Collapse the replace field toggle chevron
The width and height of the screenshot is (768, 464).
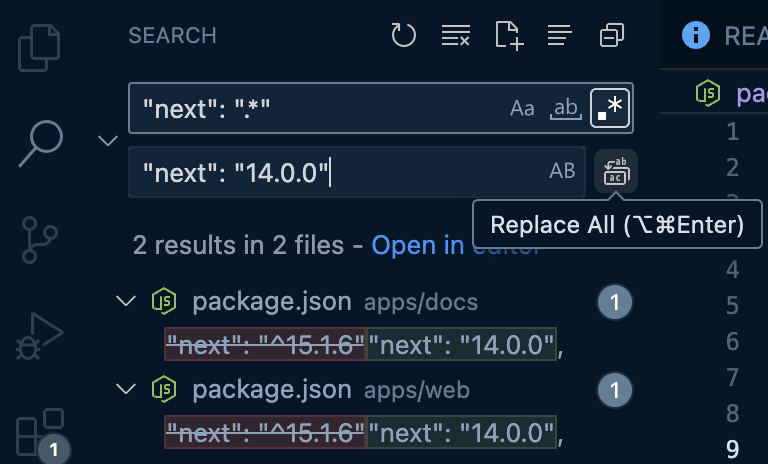[108, 141]
